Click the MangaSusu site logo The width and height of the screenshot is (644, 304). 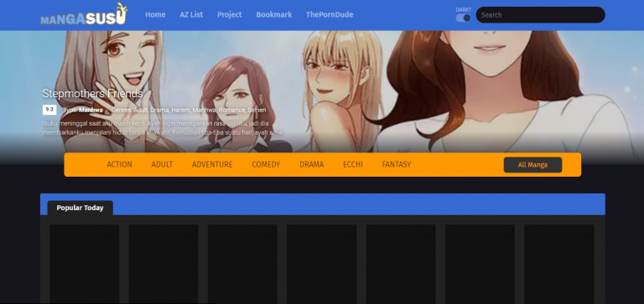pyautogui.click(x=84, y=15)
